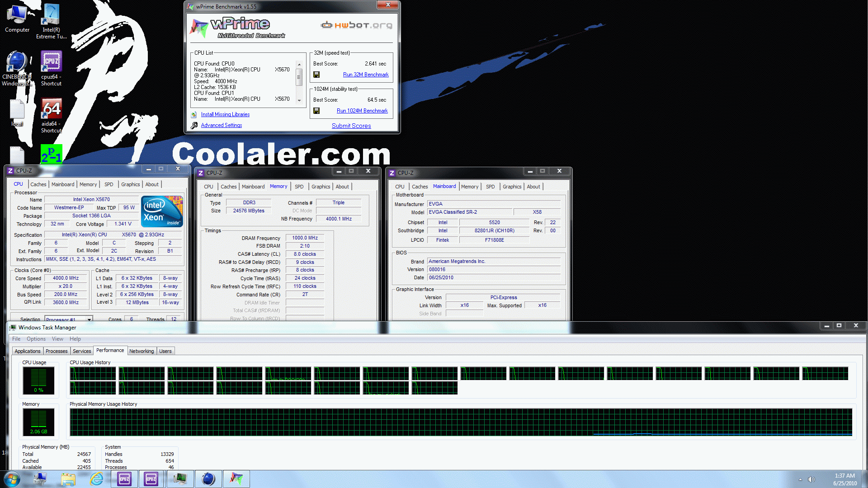Click the EVGA Classified SR-2 model field
This screenshot has height=488, width=868.
click(x=469, y=212)
